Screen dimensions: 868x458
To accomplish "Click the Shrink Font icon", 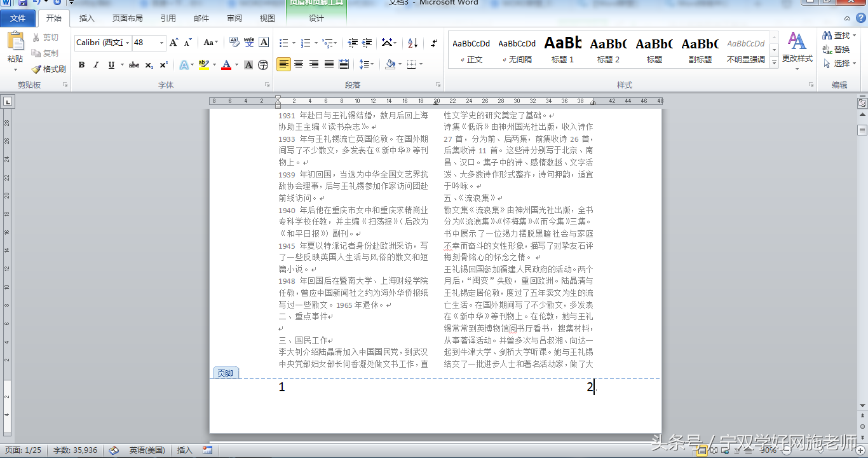I will point(188,43).
